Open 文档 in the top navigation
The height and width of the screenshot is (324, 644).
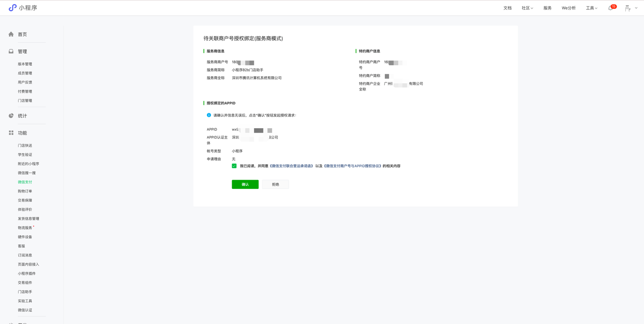tap(508, 8)
